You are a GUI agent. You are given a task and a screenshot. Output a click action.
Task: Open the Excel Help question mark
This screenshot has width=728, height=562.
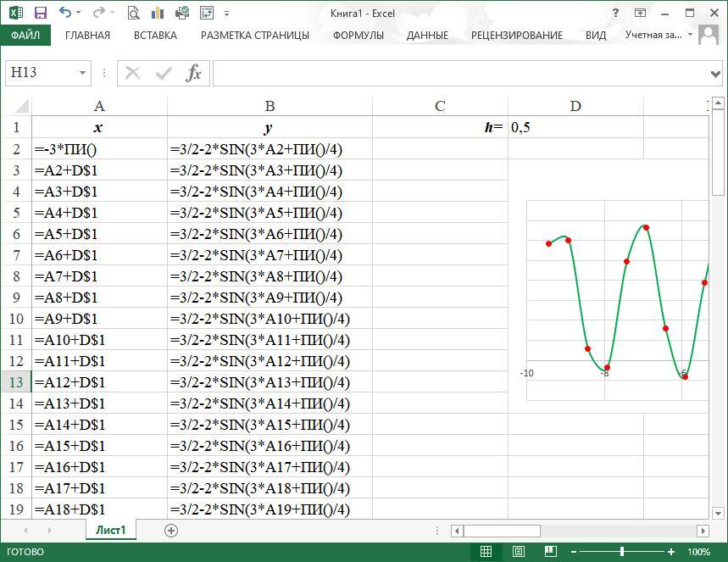[616, 13]
